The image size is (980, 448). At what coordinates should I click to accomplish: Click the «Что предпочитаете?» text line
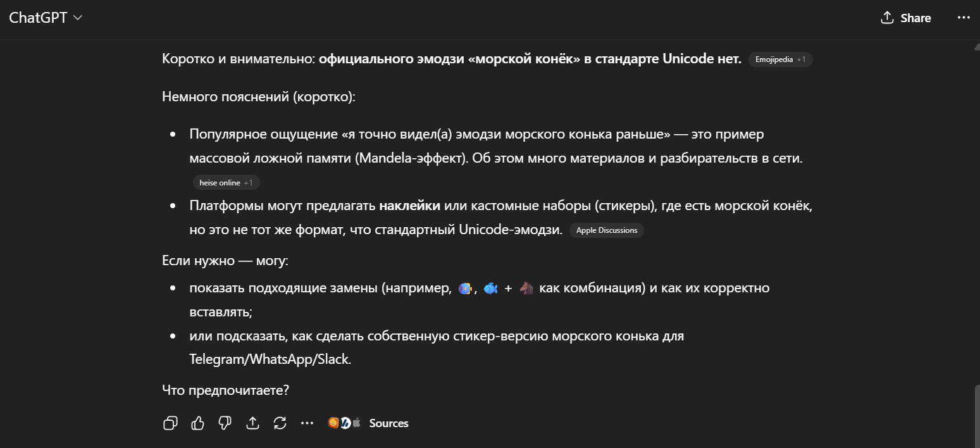[x=226, y=390]
